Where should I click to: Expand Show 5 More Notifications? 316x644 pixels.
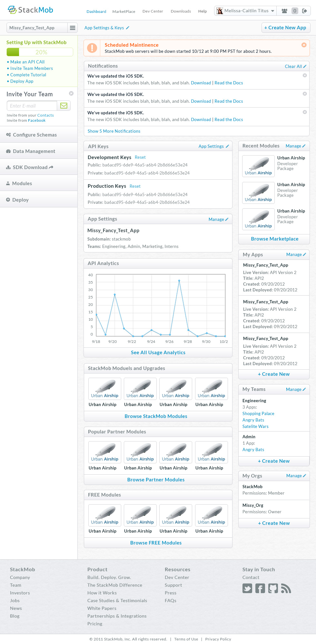click(114, 131)
